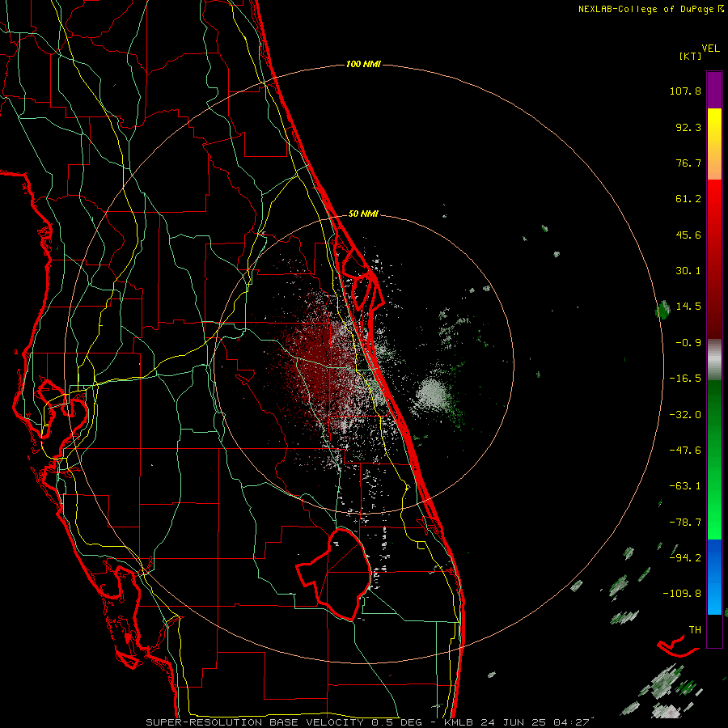
Task: Click the 30.1 scale value
Action: [688, 271]
